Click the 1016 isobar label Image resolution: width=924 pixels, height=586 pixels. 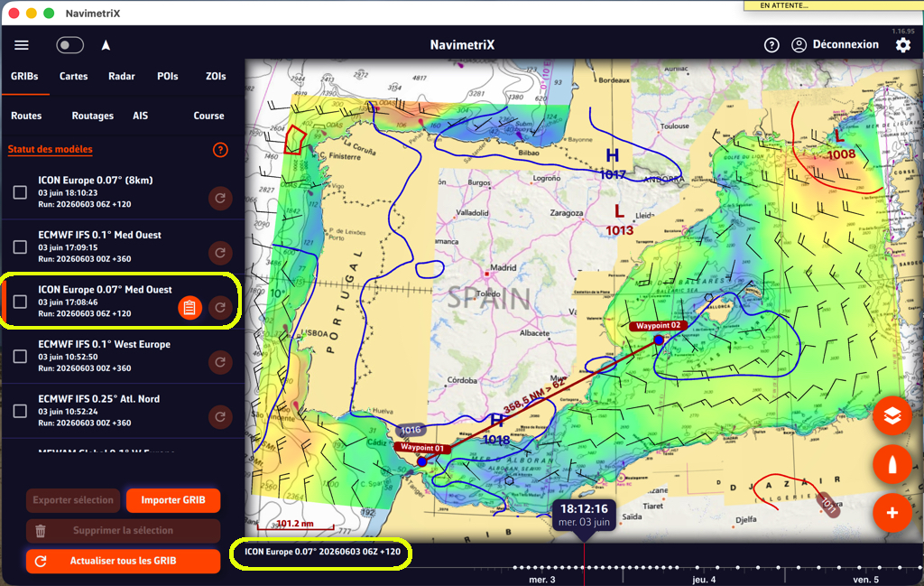[x=411, y=430]
